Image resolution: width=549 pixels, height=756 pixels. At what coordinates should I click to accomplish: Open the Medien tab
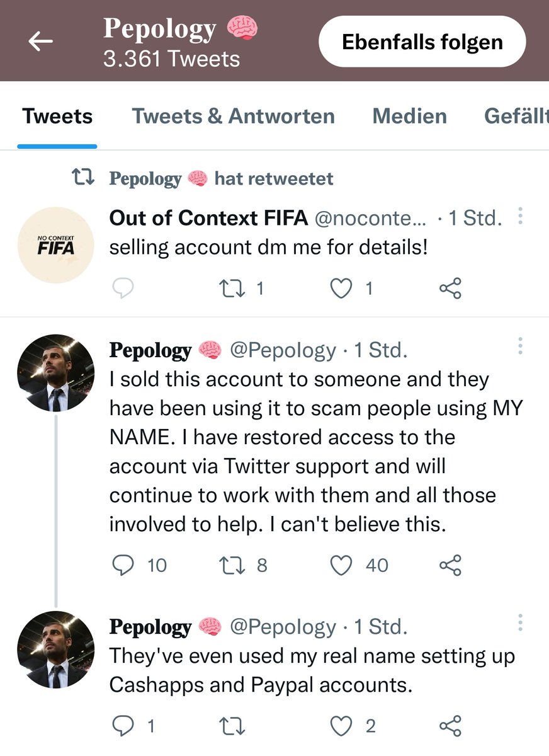(x=409, y=117)
